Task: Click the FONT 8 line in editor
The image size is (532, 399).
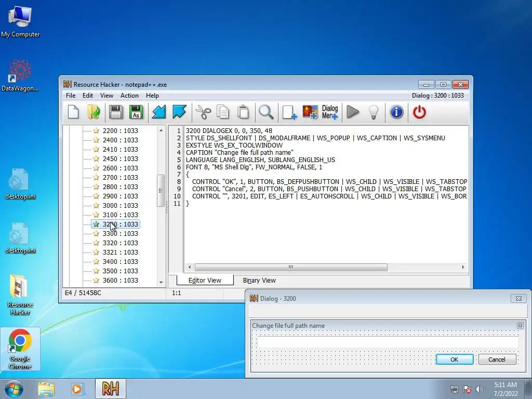Action: coord(254,167)
